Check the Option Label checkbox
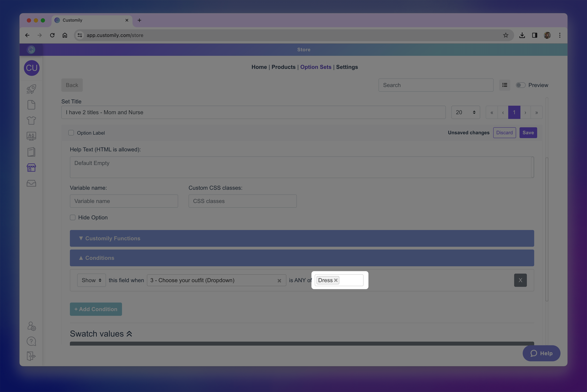The width and height of the screenshot is (587, 392). pyautogui.click(x=71, y=133)
